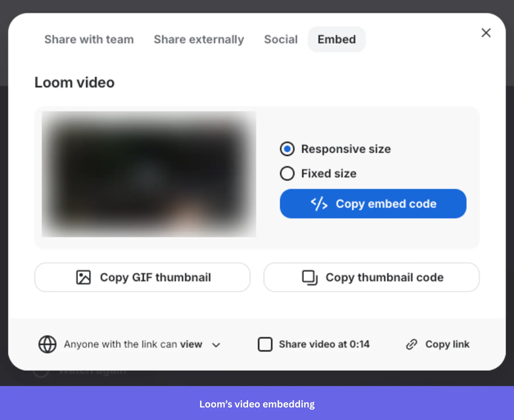Click Copy link at the bottom right
Image resolution: width=514 pixels, height=420 pixels.
pos(447,344)
